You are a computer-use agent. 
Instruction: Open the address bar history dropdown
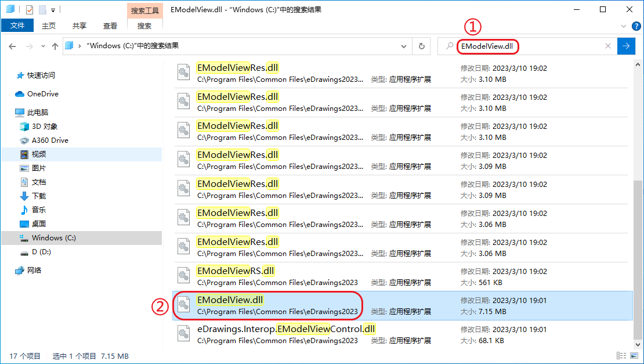(404, 46)
